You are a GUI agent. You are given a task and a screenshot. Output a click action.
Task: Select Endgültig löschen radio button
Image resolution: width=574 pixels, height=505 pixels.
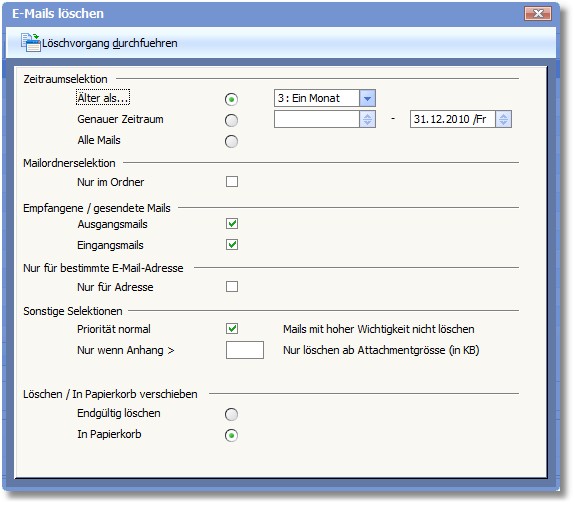tap(231, 415)
